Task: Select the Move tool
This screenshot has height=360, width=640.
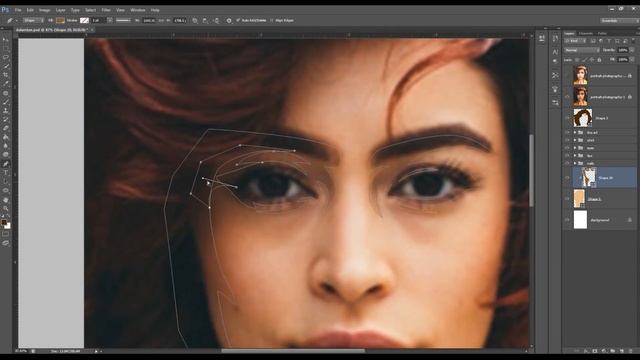Action: 6,40
